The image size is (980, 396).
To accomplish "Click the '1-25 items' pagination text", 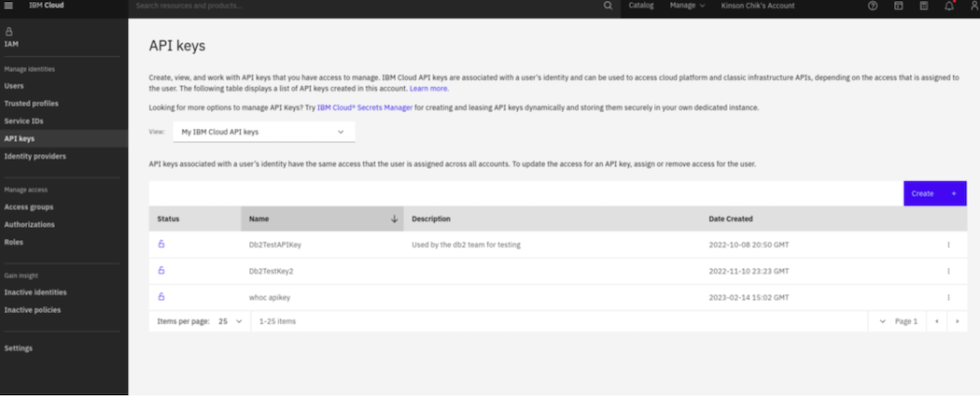I will tap(277, 321).
